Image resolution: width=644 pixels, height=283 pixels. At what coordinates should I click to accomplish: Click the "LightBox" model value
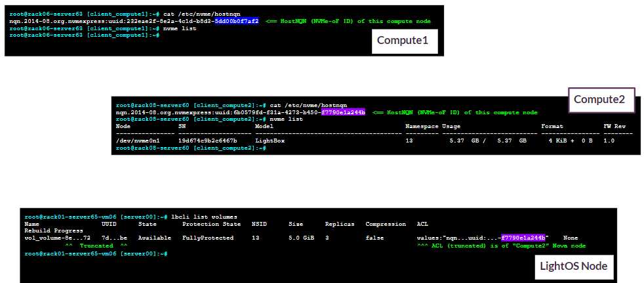tap(270, 141)
